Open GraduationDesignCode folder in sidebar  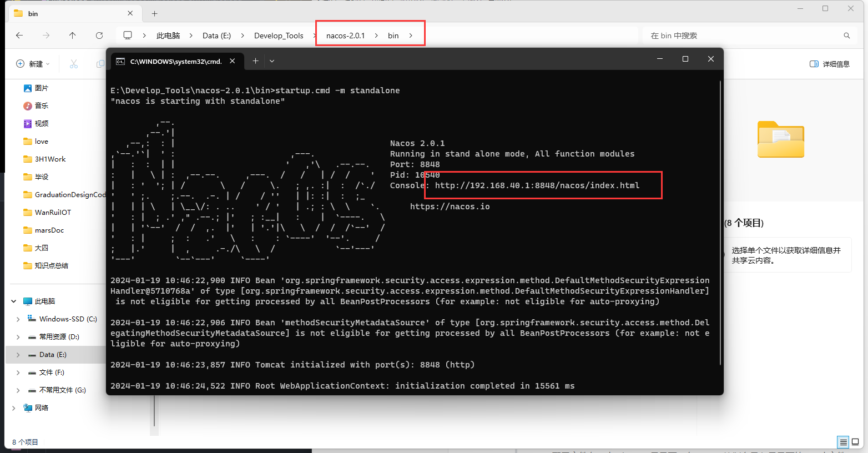pyautogui.click(x=64, y=194)
